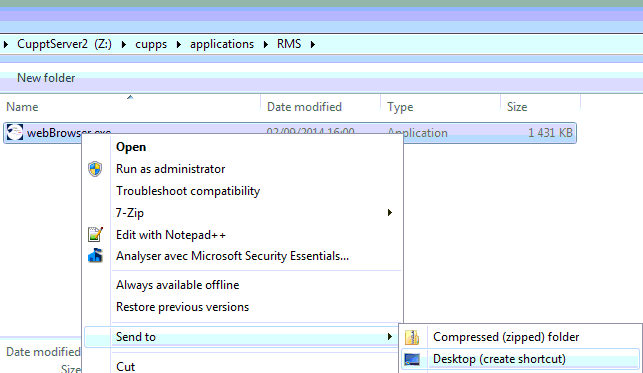Click RMS in the address bar
Image resolution: width=643 pixels, height=373 pixels.
tap(289, 44)
